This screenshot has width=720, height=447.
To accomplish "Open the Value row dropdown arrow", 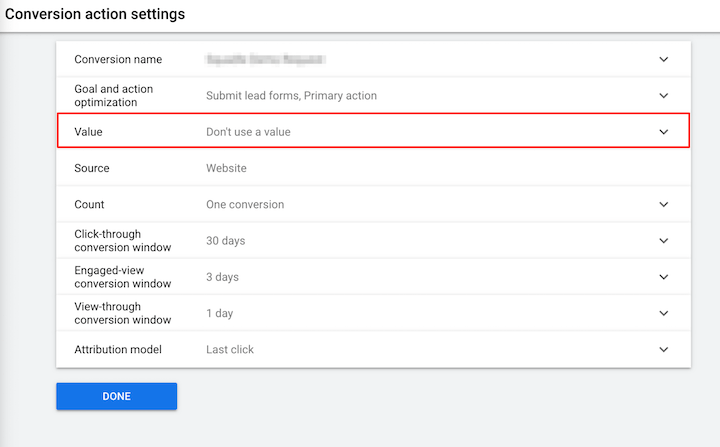I will 664,132.
